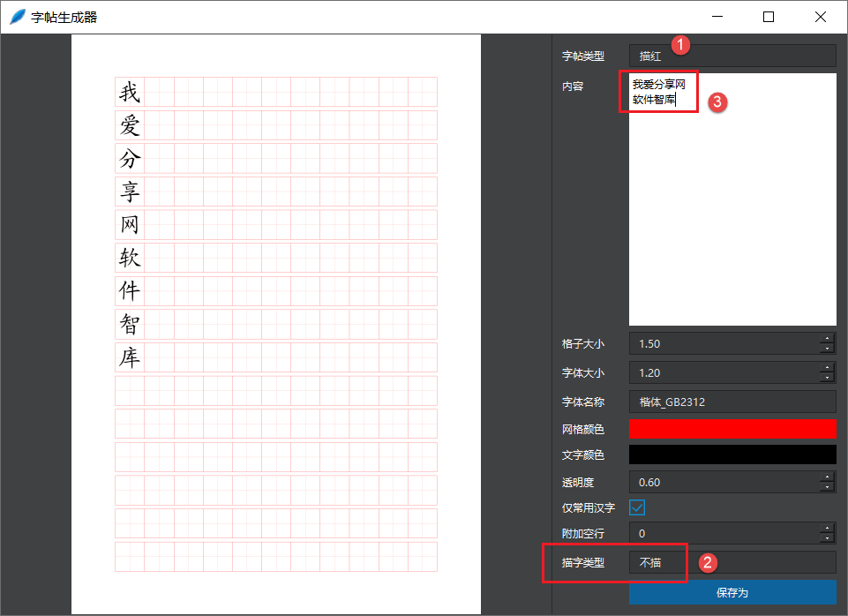Toggle the 仅常用汉字 checkbox
This screenshot has width=848, height=616.
(x=639, y=507)
